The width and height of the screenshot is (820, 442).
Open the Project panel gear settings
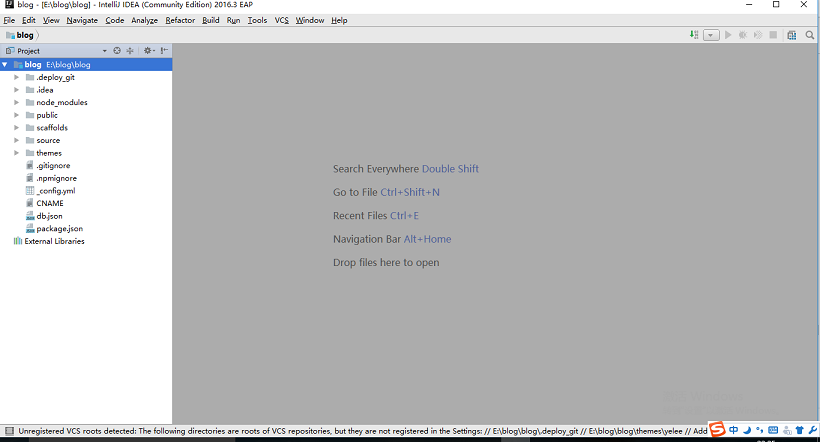149,51
